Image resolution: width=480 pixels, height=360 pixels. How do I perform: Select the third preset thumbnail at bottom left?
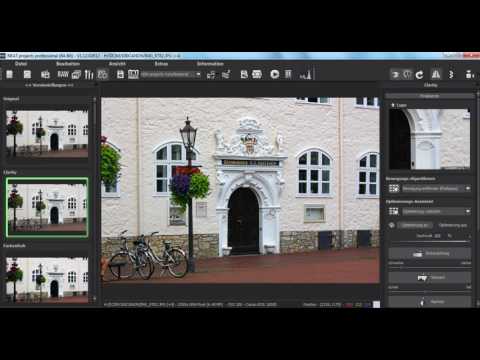click(x=47, y=279)
